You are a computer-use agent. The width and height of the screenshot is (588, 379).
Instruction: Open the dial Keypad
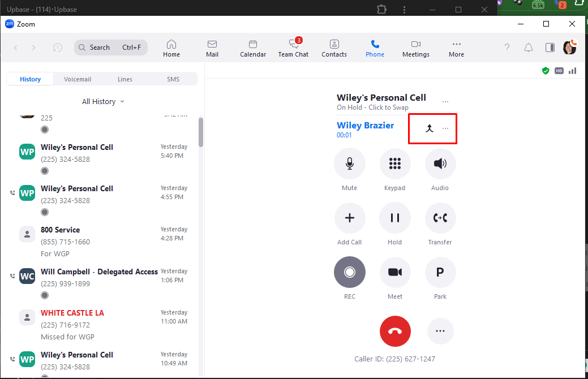(395, 164)
